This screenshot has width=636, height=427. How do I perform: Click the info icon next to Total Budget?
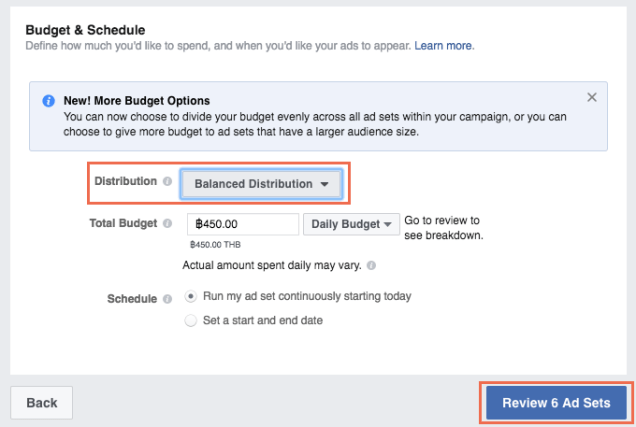[x=168, y=223]
